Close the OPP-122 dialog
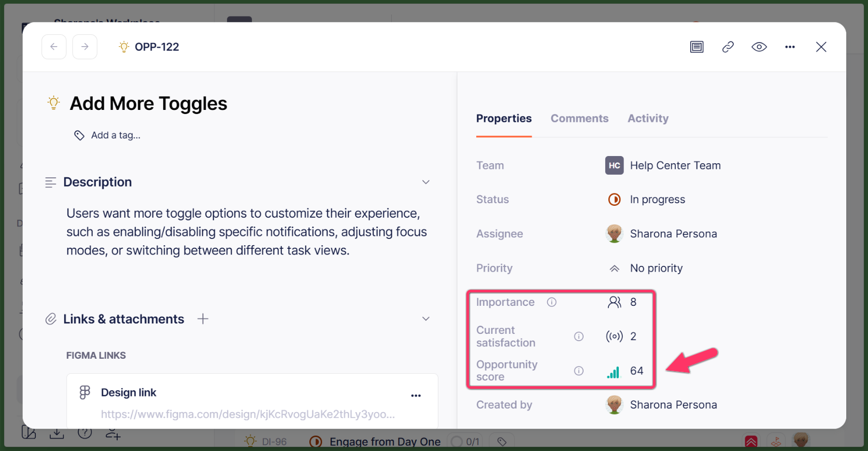The image size is (868, 451). click(821, 47)
